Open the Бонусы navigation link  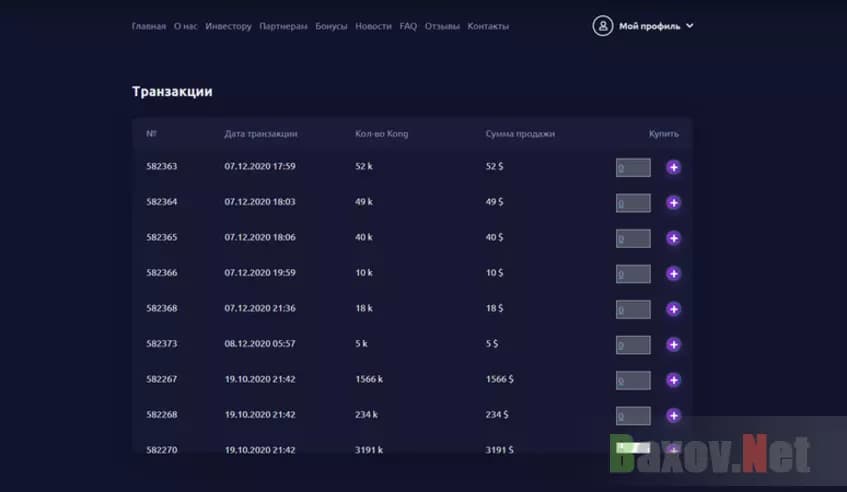click(331, 26)
